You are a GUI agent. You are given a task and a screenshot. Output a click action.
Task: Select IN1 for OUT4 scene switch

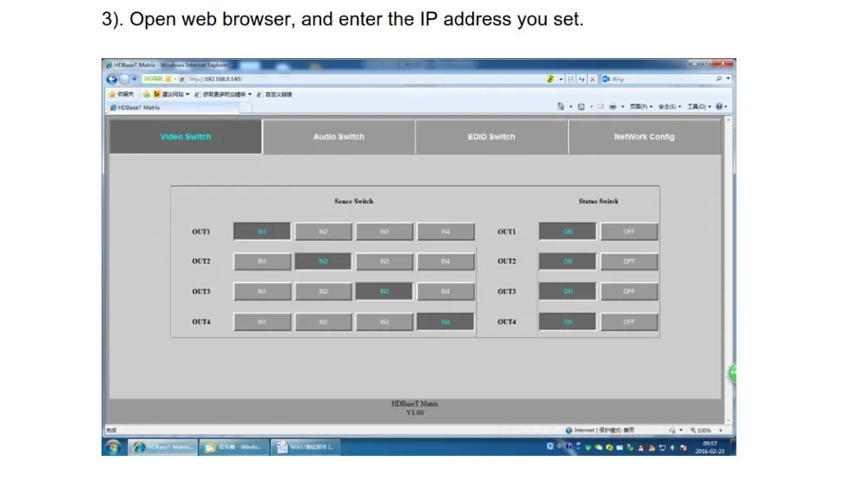pos(262,322)
